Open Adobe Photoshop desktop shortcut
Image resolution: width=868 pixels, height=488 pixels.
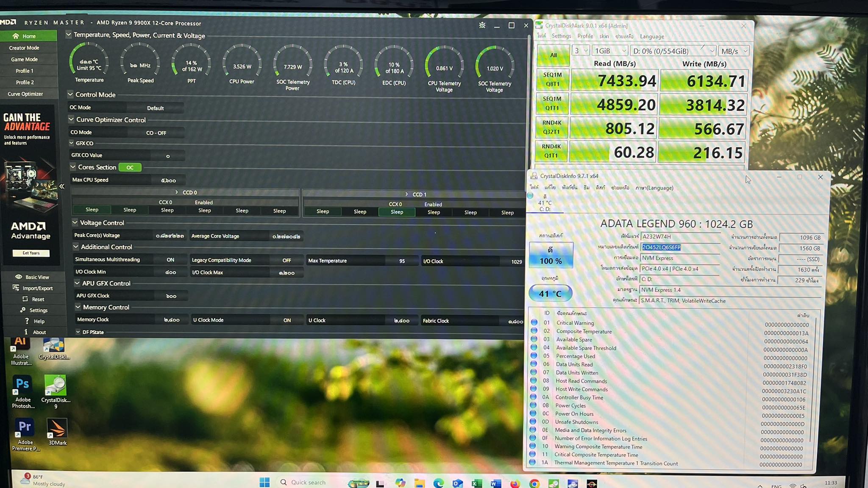23,392
